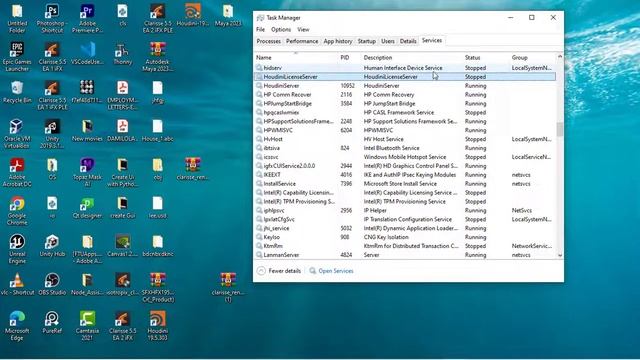The image size is (640, 360).
Task: Switch to the Performance tab
Action: pos(302,41)
